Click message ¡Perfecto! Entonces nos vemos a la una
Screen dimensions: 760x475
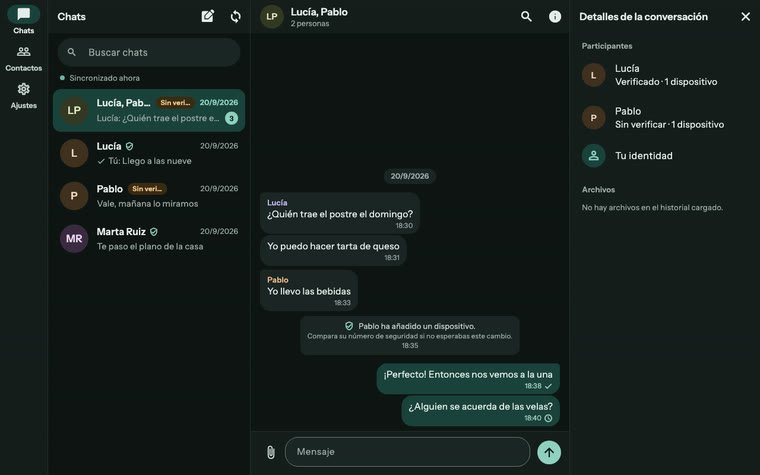coord(468,379)
